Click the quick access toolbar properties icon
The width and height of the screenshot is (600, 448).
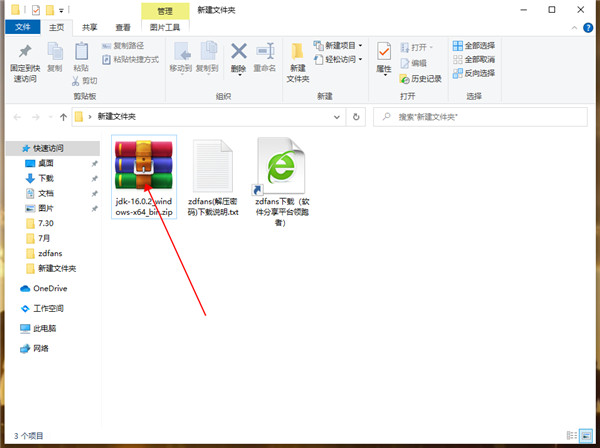(x=36, y=10)
